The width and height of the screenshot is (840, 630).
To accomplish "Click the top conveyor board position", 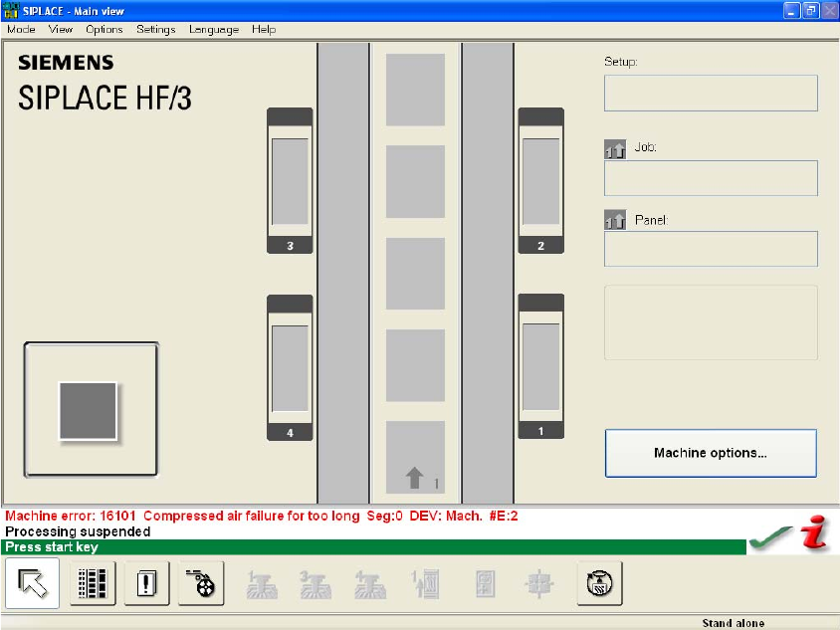I will coord(415,90).
